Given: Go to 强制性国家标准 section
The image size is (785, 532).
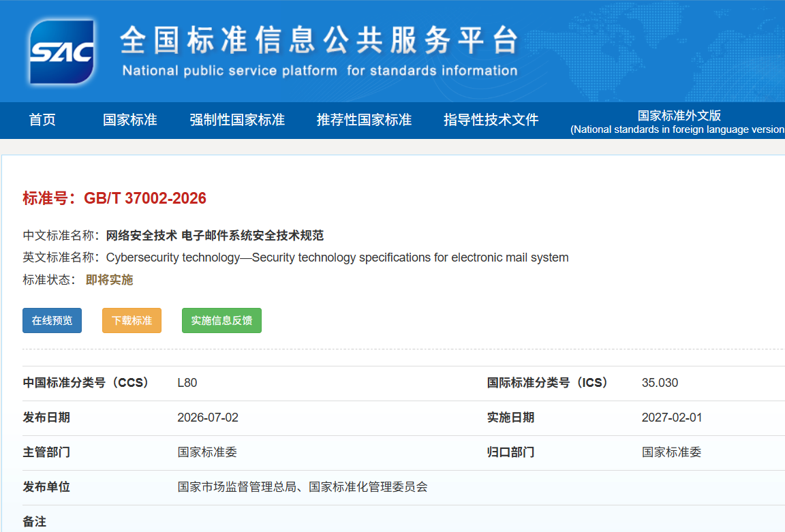Looking at the screenshot, I should tap(237, 120).
